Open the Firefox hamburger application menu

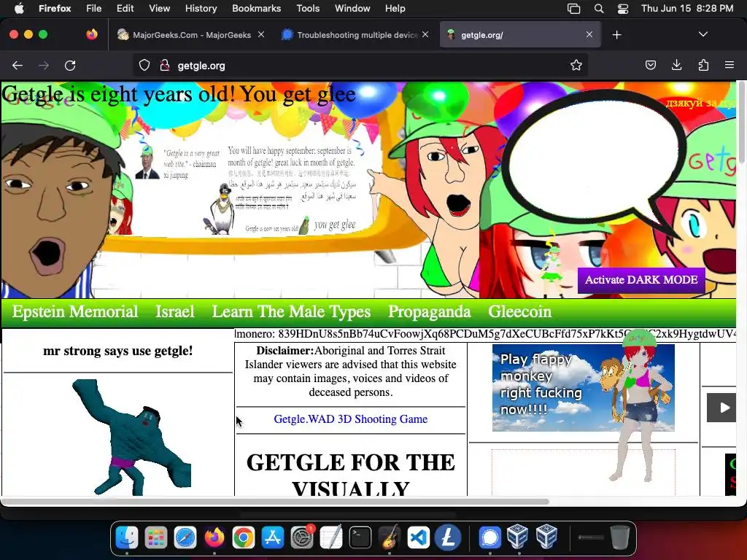[x=729, y=66]
